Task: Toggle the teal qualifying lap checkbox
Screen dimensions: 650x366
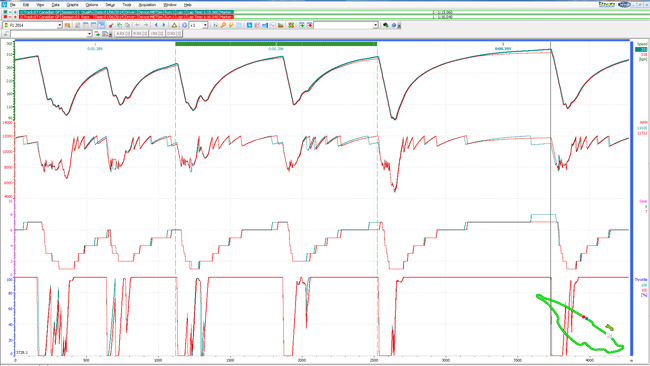Action: click(5, 12)
